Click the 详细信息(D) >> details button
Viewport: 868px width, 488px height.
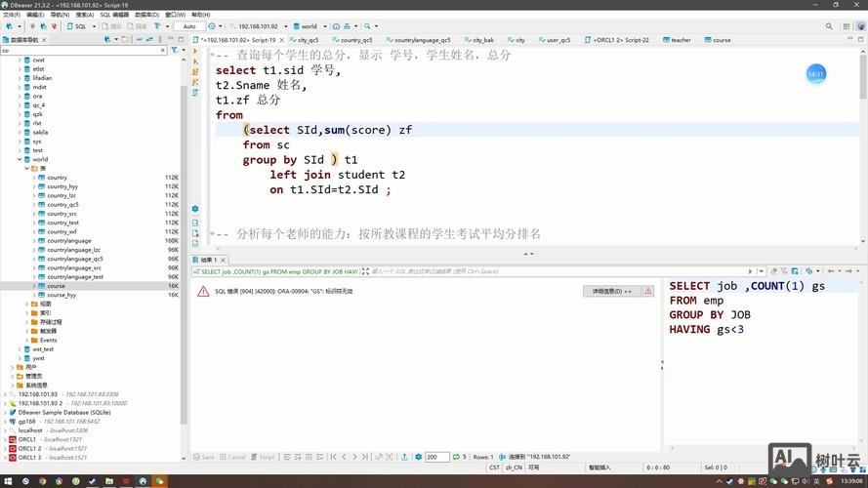(x=611, y=291)
